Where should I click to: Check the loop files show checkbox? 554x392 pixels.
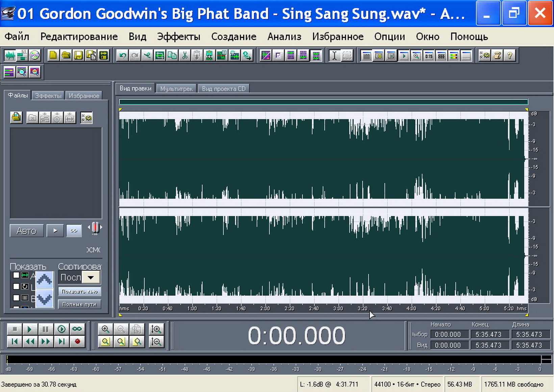16,286
